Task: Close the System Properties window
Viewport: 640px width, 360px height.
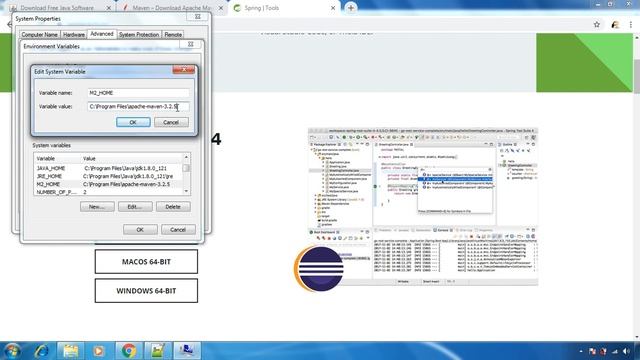Action: [x=198, y=17]
